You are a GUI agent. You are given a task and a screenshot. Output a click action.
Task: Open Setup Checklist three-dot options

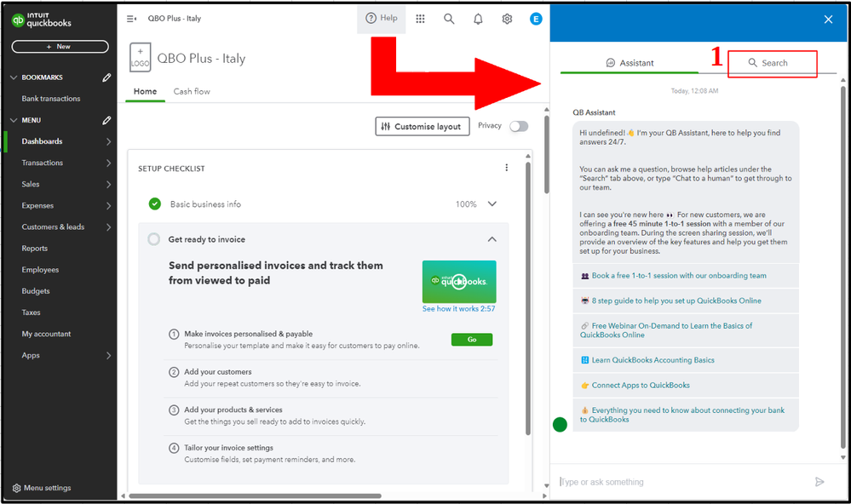[506, 168]
